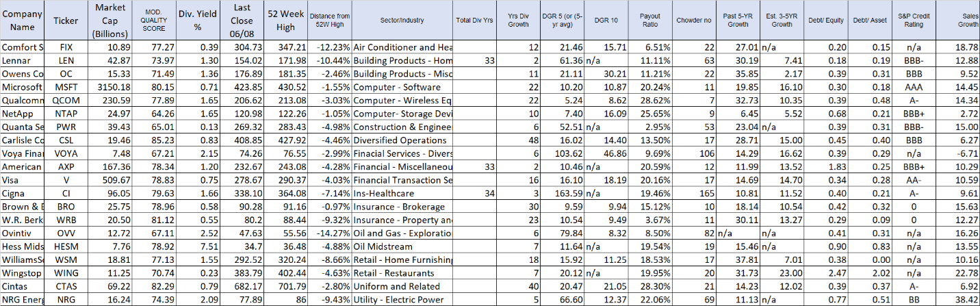Select the AAA credit rating cell

pos(913,87)
